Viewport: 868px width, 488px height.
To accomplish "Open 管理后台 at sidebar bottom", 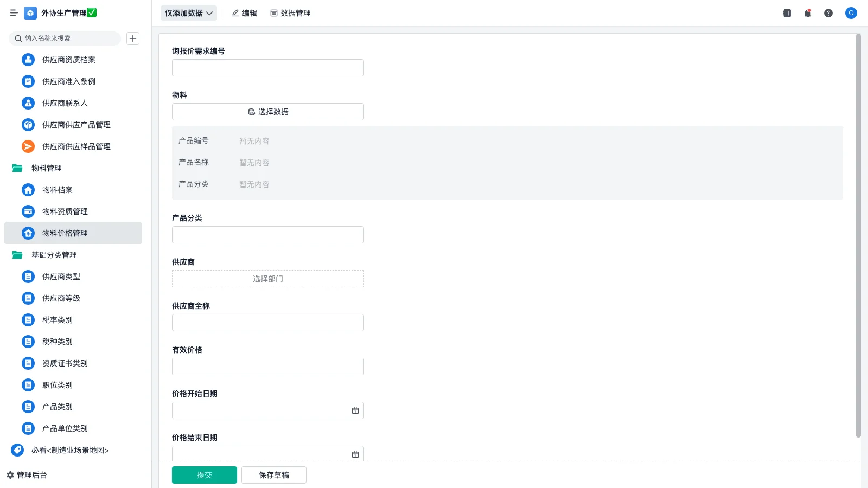I will [x=27, y=475].
